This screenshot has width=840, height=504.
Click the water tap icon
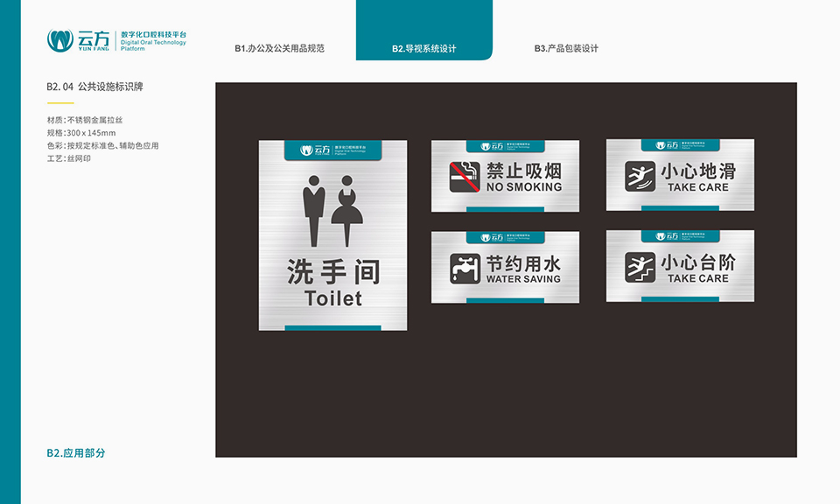pos(465,268)
